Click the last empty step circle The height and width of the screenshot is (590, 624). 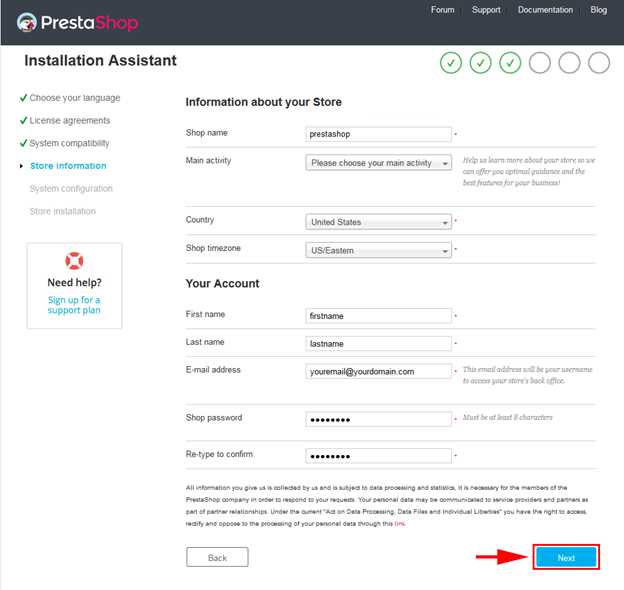pyautogui.click(x=599, y=64)
